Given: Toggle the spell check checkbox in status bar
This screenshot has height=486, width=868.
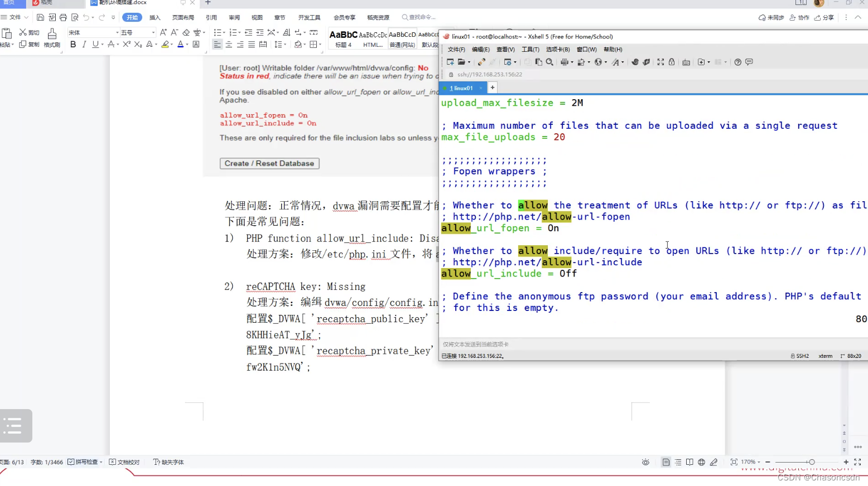Looking at the screenshot, I should click(x=71, y=462).
